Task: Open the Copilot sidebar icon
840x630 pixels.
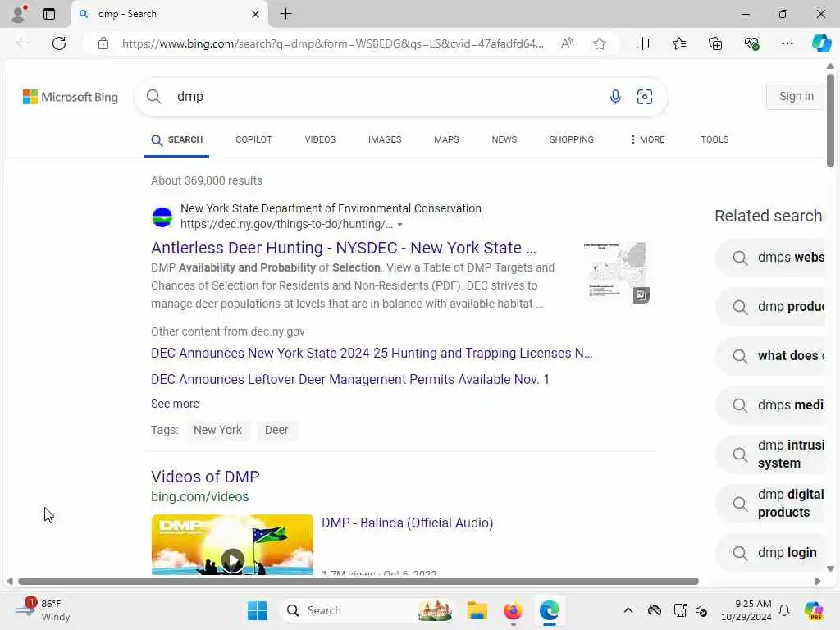Action: pyautogui.click(x=821, y=43)
